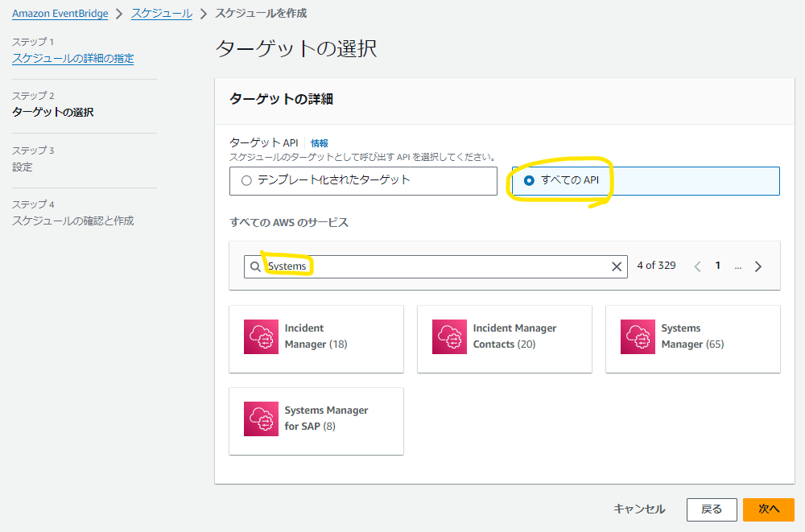Go to the next results page
Image resolution: width=805 pixels, height=532 pixels.
[758, 266]
